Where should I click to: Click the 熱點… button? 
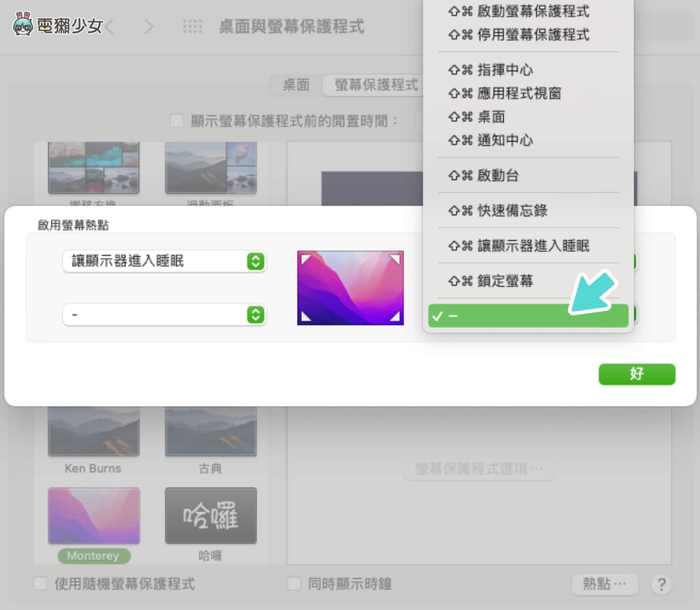pyautogui.click(x=604, y=583)
